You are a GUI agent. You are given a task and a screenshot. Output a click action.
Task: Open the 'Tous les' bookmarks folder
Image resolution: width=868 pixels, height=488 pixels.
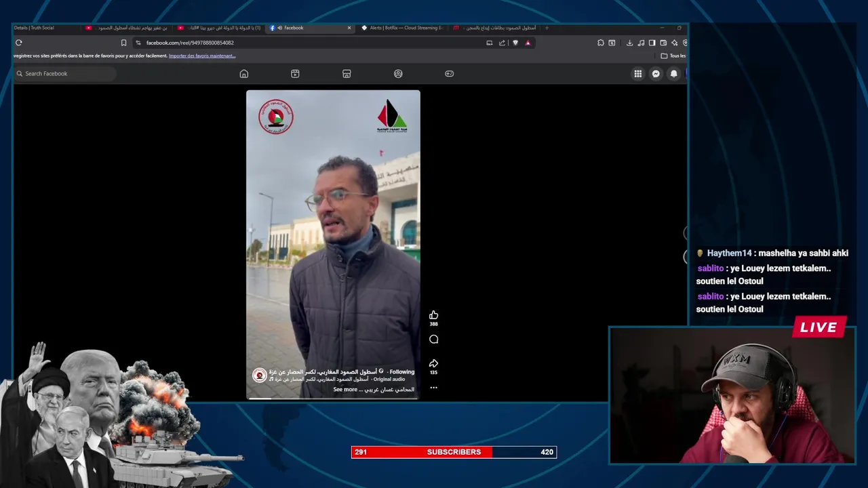coord(673,56)
